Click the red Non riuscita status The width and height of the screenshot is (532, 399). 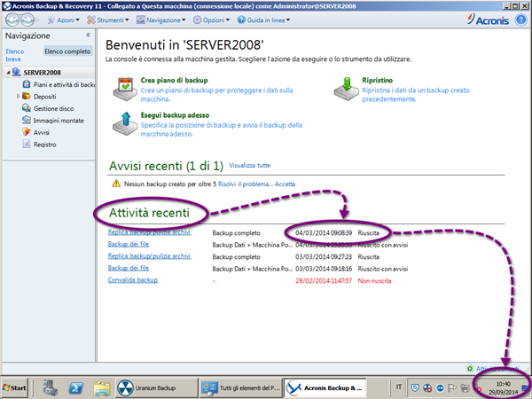pos(374,281)
